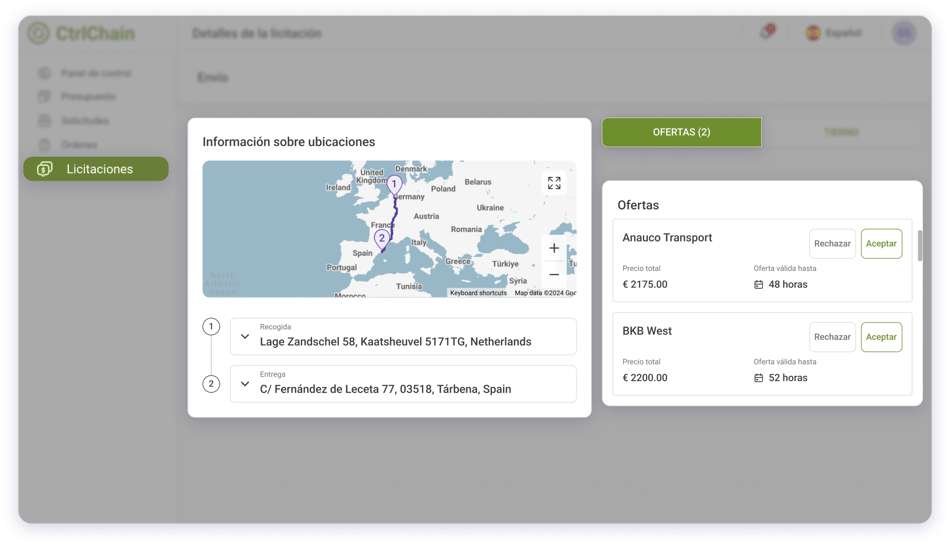
Task: Zoom in on the map with plus button
Action: coord(554,248)
